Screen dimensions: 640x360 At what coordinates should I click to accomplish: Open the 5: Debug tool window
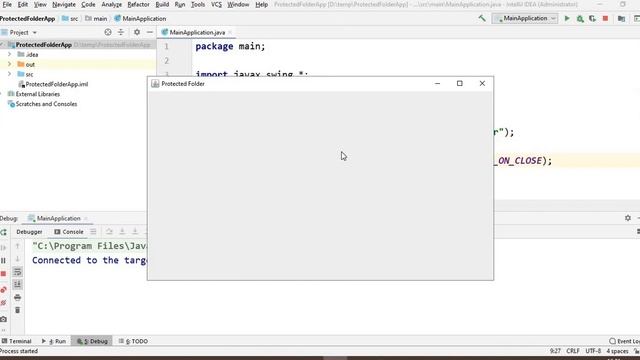point(92,341)
